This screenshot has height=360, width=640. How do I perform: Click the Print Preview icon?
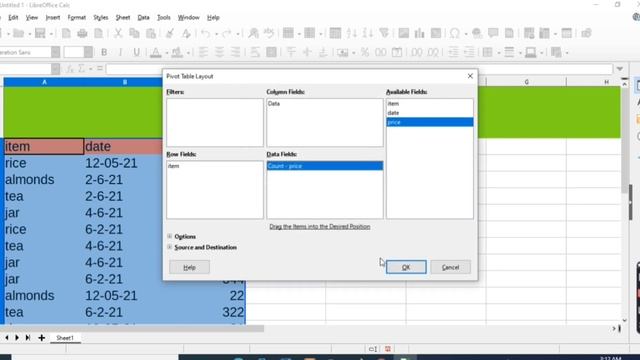(98, 33)
